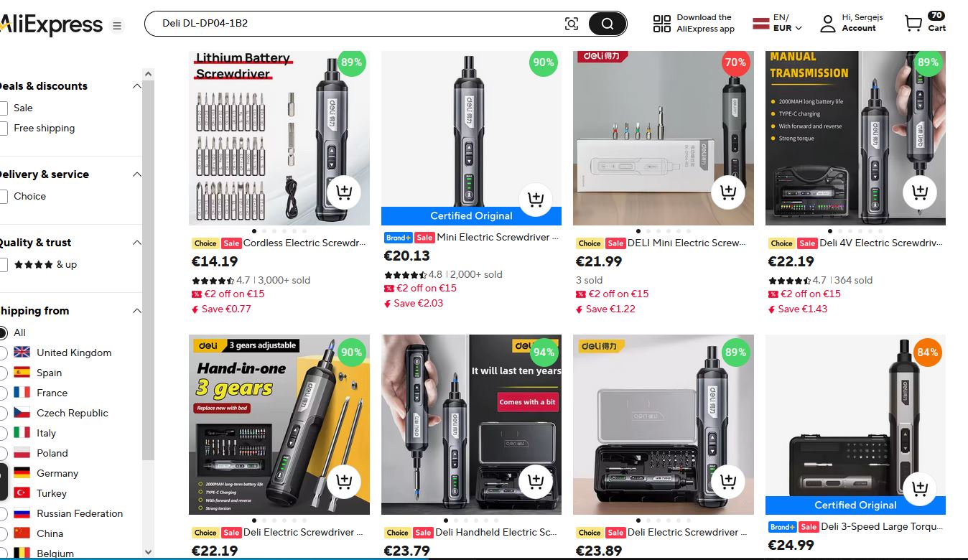Add the €21.99 DELI Mini Electric Screwdriver to cart
The image size is (968, 560).
pyautogui.click(x=728, y=192)
